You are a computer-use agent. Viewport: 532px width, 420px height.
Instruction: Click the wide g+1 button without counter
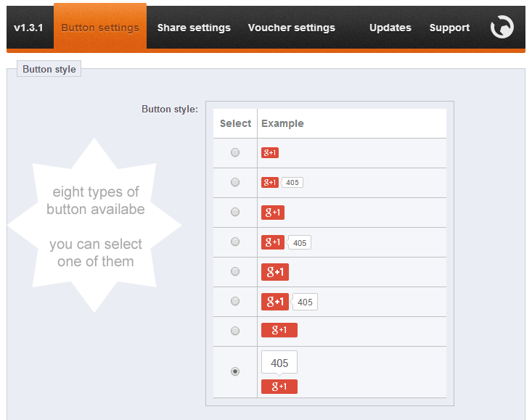279,330
